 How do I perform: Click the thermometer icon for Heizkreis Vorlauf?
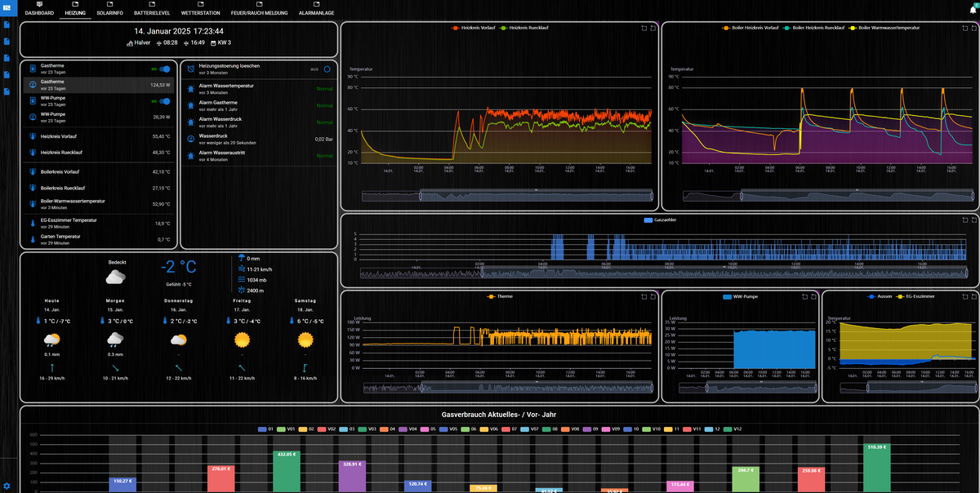(32, 136)
